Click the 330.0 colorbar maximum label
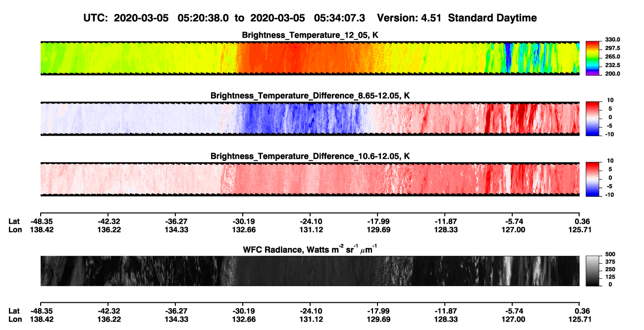The image size is (644, 330). [x=613, y=40]
